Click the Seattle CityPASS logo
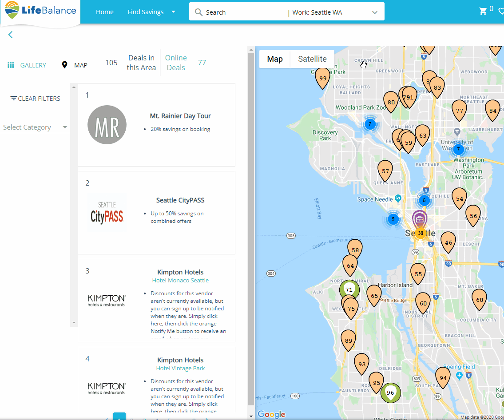The height and width of the screenshot is (420, 504). [107, 213]
